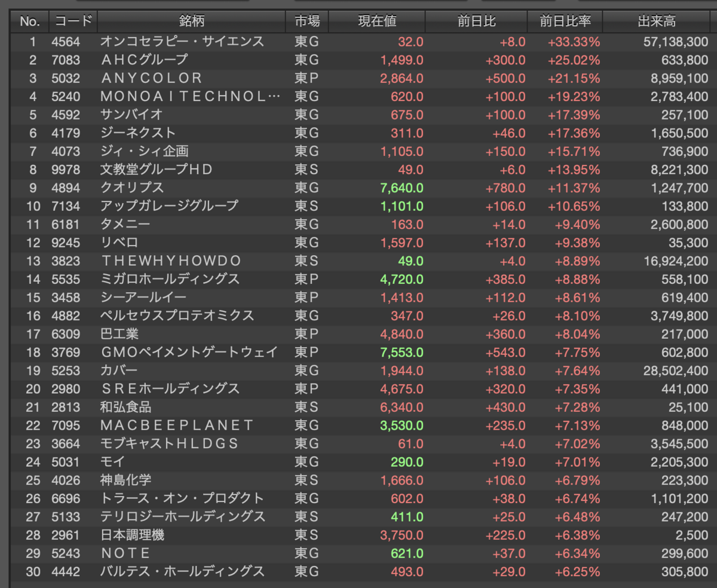
Task: Select タメニー stock name
Action: click(125, 224)
